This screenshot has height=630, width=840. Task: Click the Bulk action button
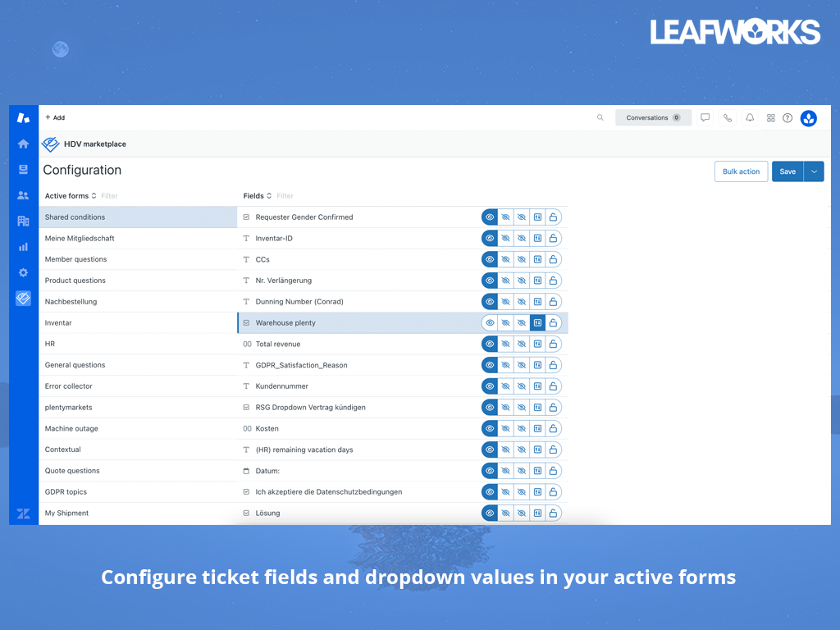[x=741, y=171]
